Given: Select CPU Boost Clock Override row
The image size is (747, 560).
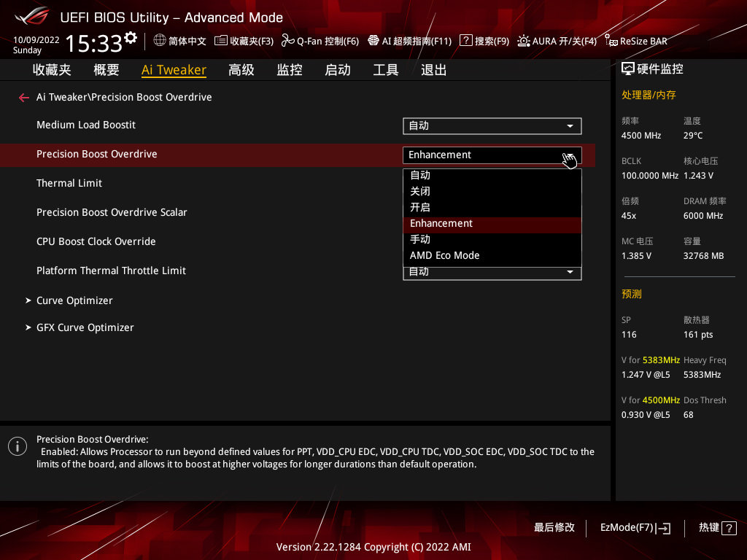Looking at the screenshot, I should (96, 242).
